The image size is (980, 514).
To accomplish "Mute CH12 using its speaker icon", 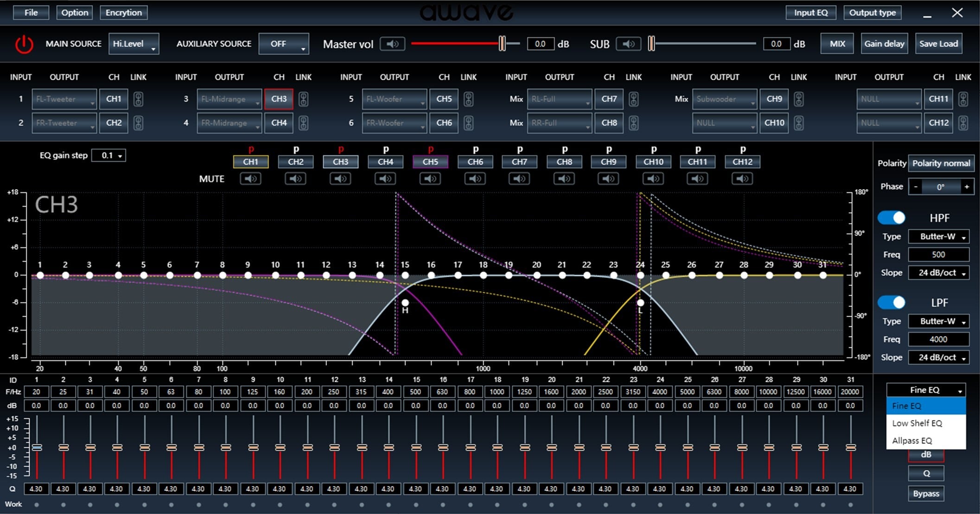I will (x=742, y=178).
